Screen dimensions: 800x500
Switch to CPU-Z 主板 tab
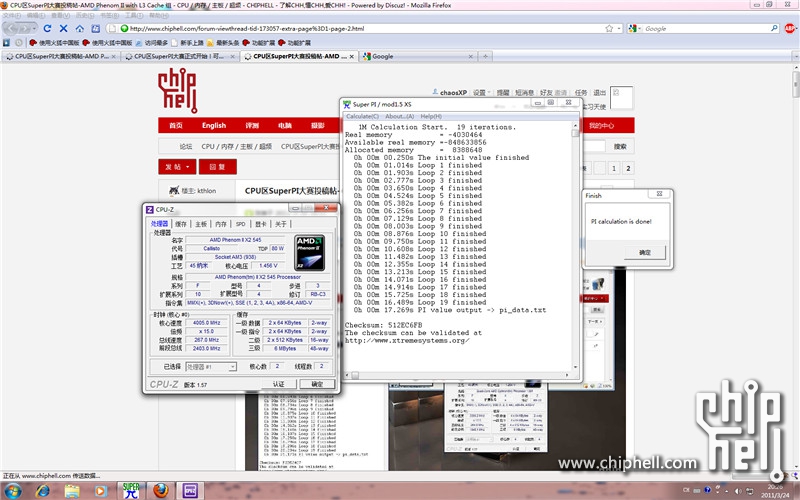(201, 224)
